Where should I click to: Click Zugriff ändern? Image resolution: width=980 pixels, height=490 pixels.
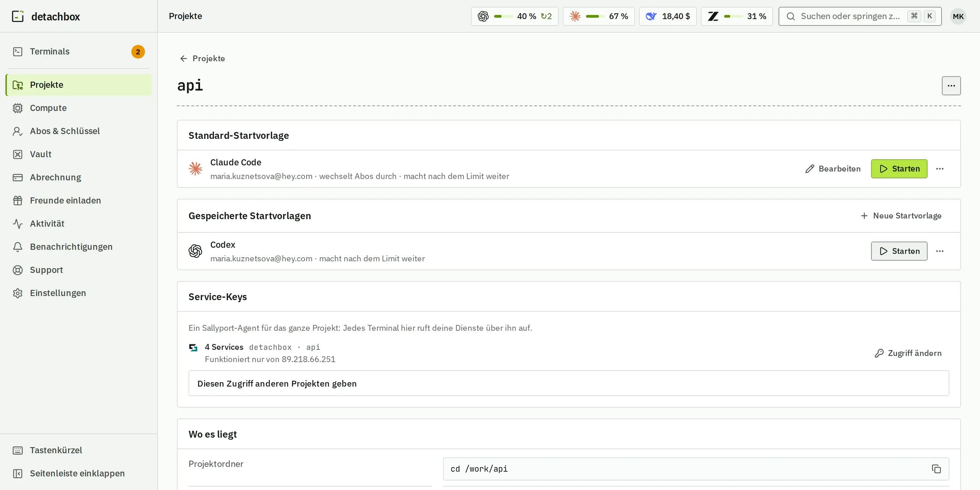(908, 353)
